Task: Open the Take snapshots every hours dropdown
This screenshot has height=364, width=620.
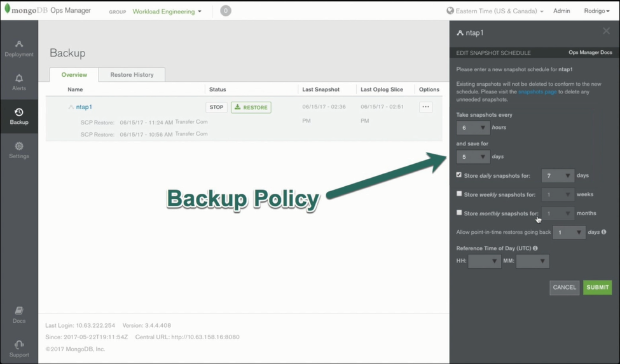Action: [x=472, y=128]
